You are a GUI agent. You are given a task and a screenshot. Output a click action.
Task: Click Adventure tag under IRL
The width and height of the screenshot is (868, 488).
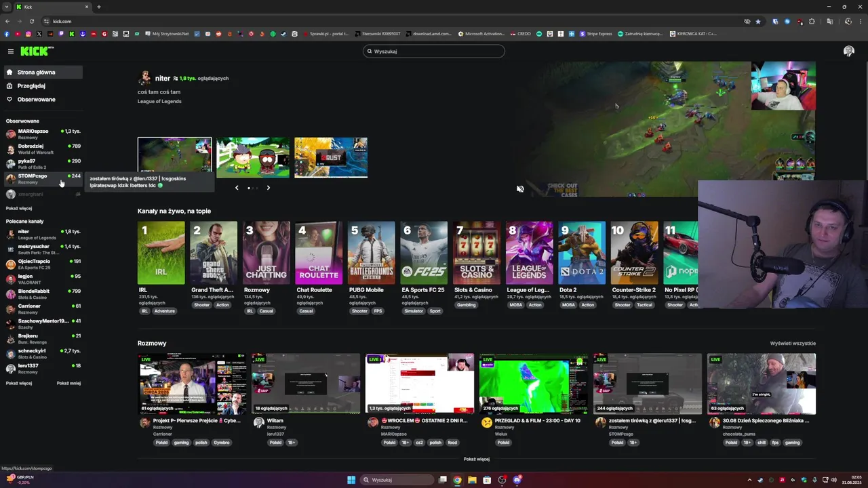(x=165, y=311)
